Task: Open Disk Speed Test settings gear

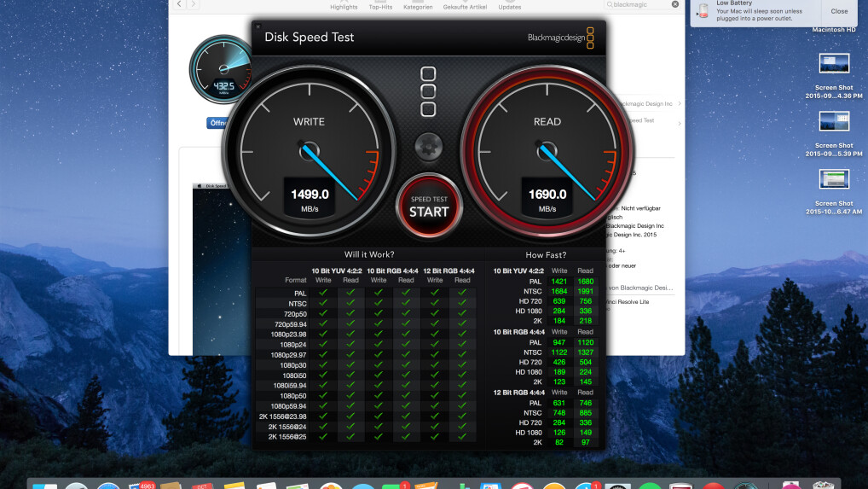Action: pos(429,147)
